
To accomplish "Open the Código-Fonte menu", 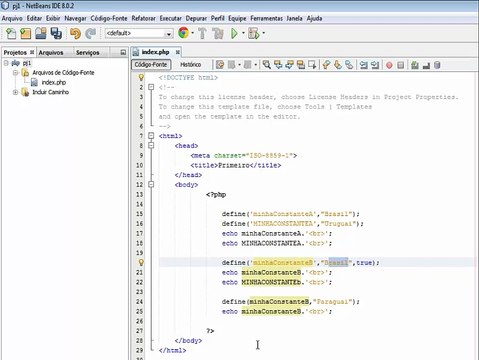I will pos(109,18).
